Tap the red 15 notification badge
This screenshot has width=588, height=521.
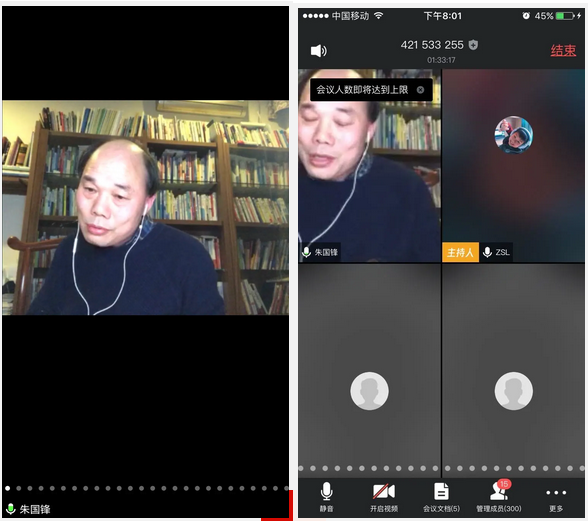coord(504,484)
